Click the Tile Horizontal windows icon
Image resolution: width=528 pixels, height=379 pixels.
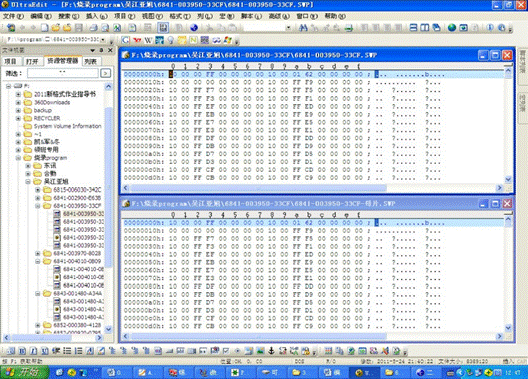[x=414, y=28]
